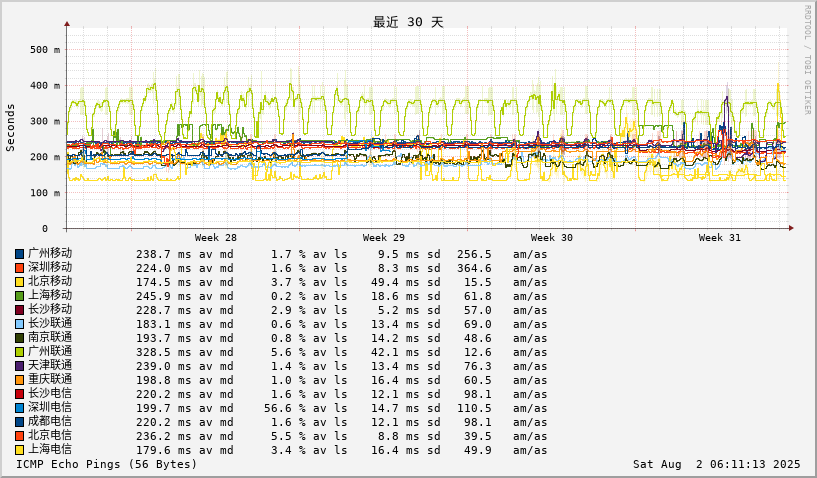Select the 上海移动 green color swatch

(19, 297)
